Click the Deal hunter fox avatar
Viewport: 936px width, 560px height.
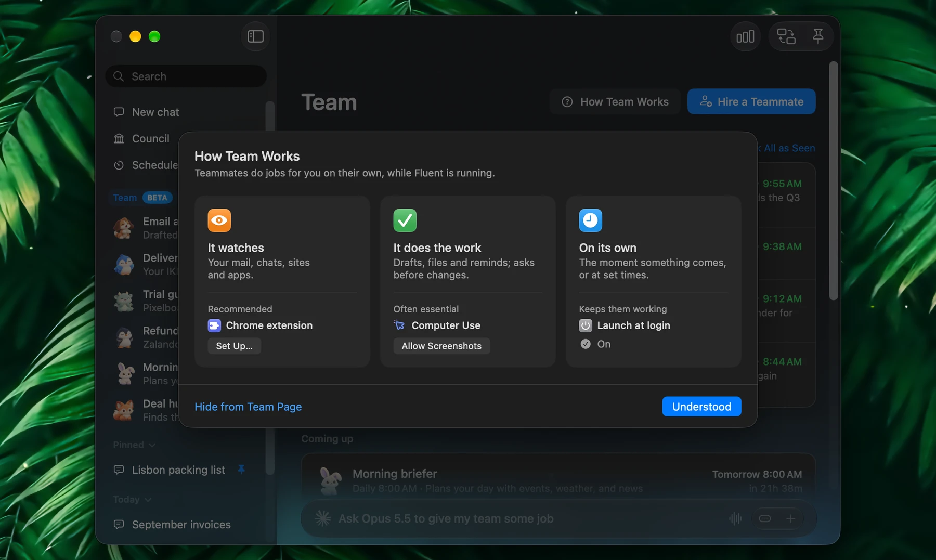pyautogui.click(x=124, y=410)
